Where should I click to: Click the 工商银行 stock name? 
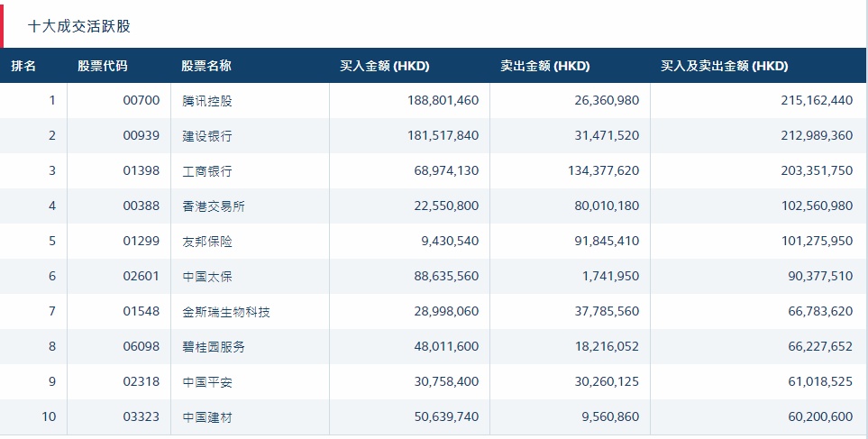tap(206, 171)
